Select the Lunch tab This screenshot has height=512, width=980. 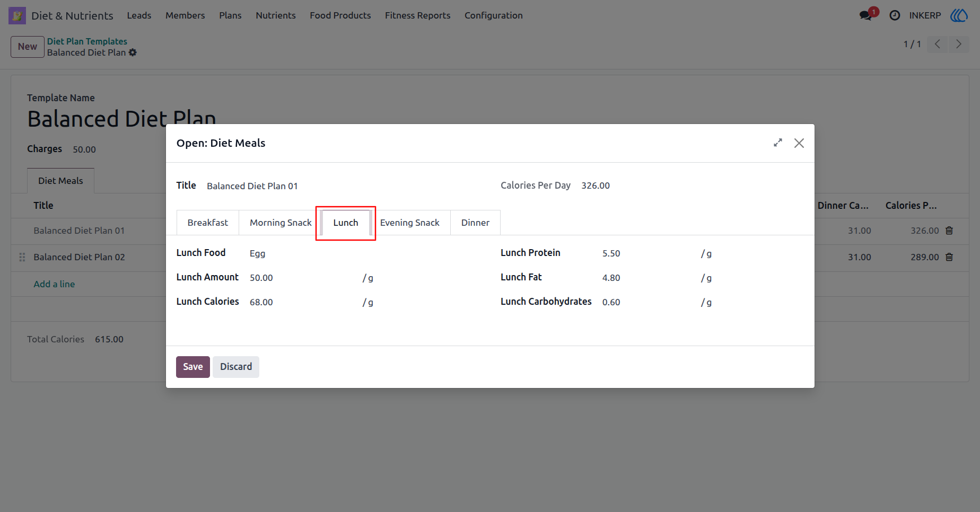(346, 223)
